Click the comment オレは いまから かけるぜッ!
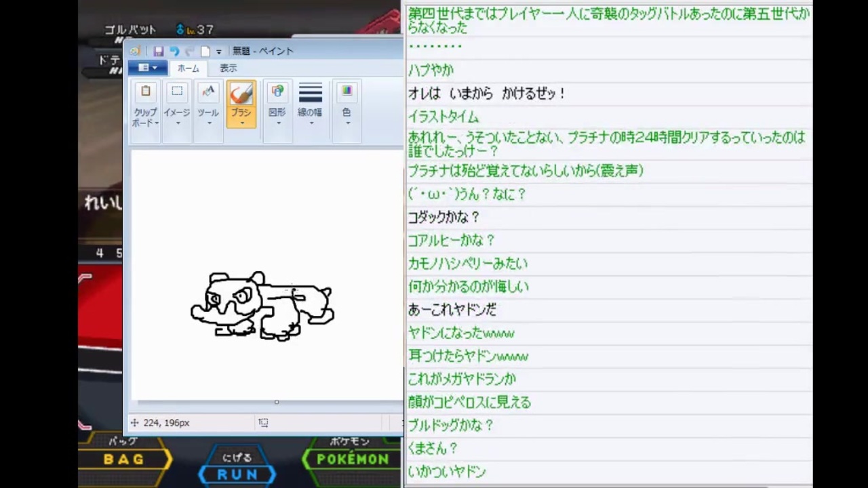The height and width of the screenshot is (488, 868). tap(487, 94)
